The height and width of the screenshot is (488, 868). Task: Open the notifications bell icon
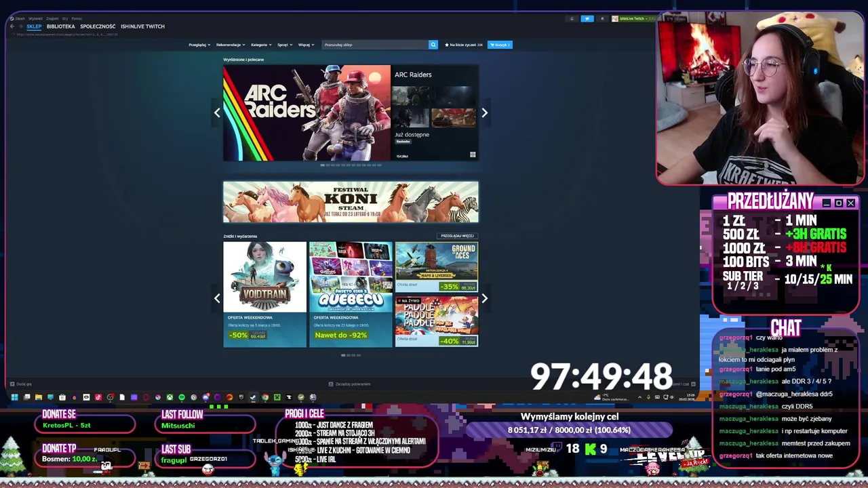(602, 19)
